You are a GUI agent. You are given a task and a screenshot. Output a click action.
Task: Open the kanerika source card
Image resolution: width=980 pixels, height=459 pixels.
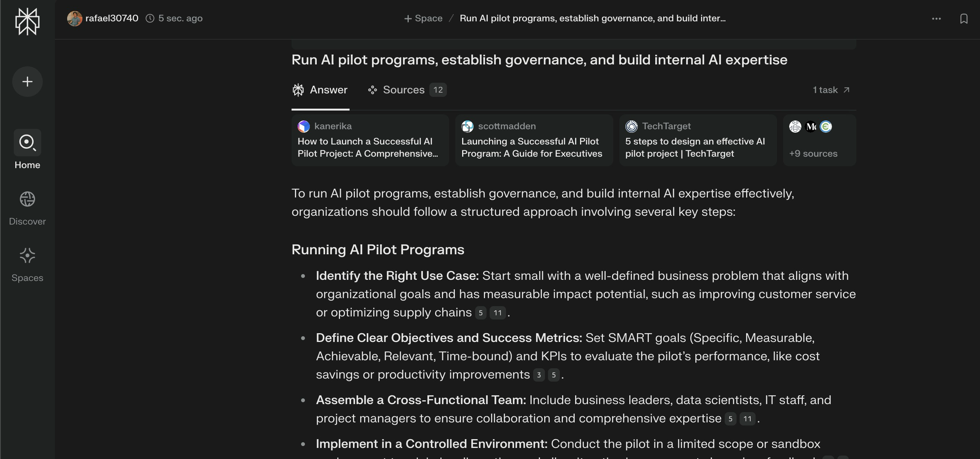pos(370,140)
